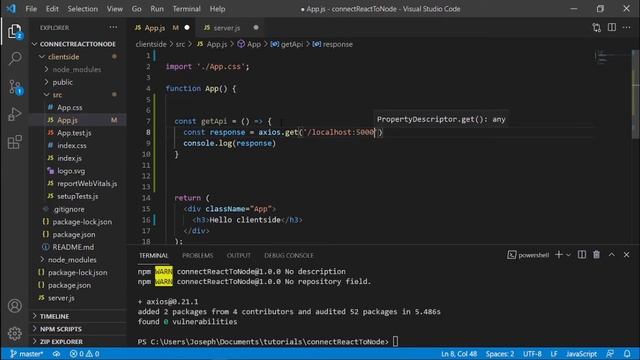Expand the NPM SCRIPTS section
The height and width of the screenshot is (360, 640).
tap(60, 329)
